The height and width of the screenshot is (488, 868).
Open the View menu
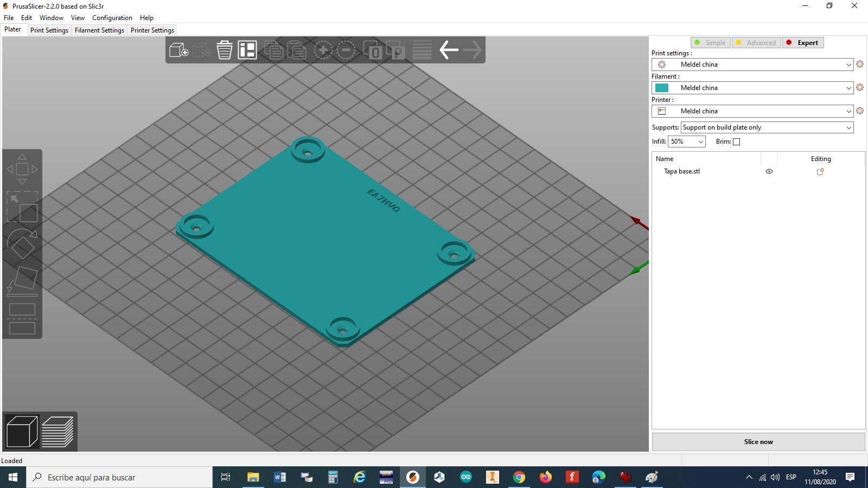click(78, 18)
